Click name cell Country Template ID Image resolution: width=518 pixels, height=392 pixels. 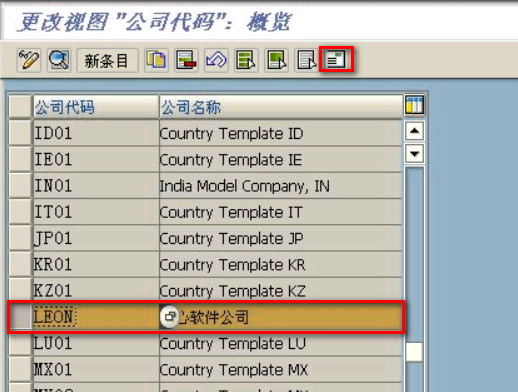point(281,133)
